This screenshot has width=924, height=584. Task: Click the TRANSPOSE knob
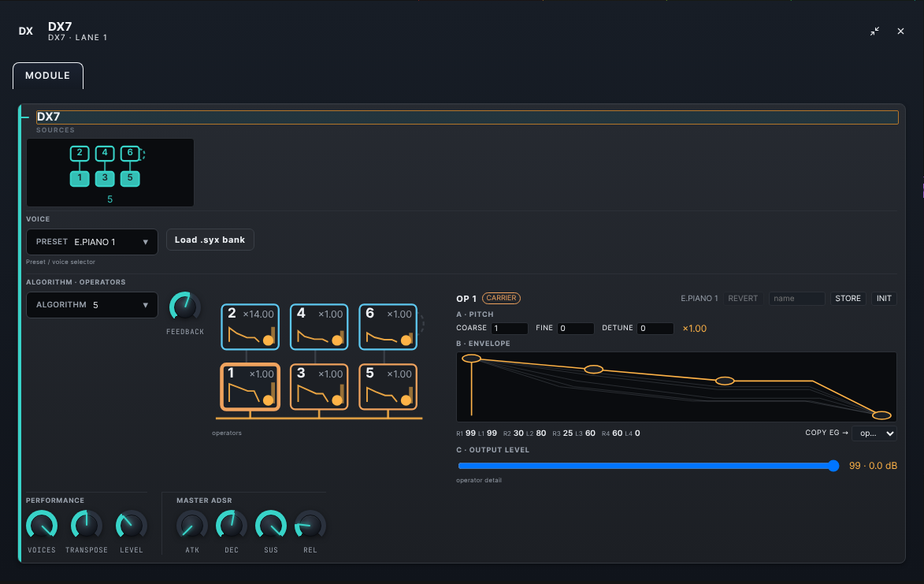click(87, 526)
